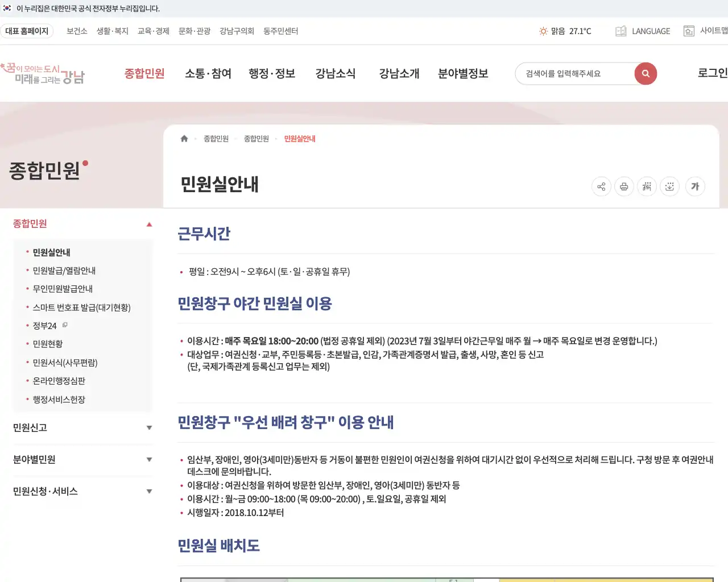
Task: Open the LANGUAGE selector
Action: (x=651, y=31)
